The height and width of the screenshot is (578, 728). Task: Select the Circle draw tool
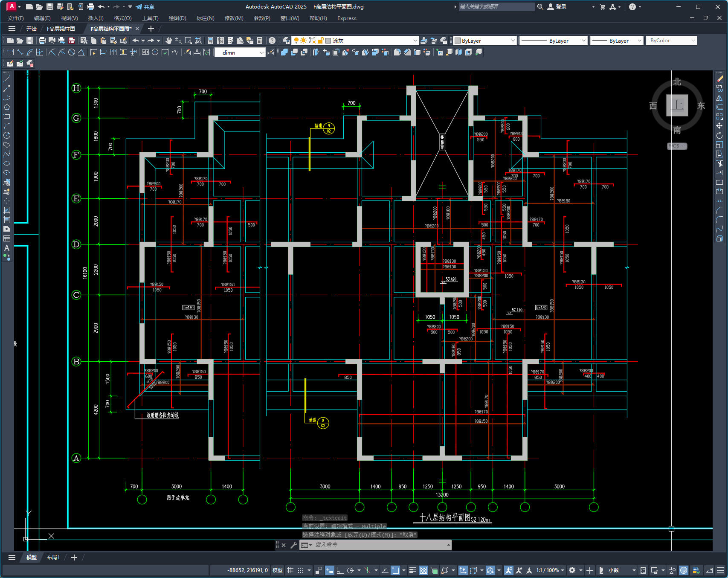[7, 135]
